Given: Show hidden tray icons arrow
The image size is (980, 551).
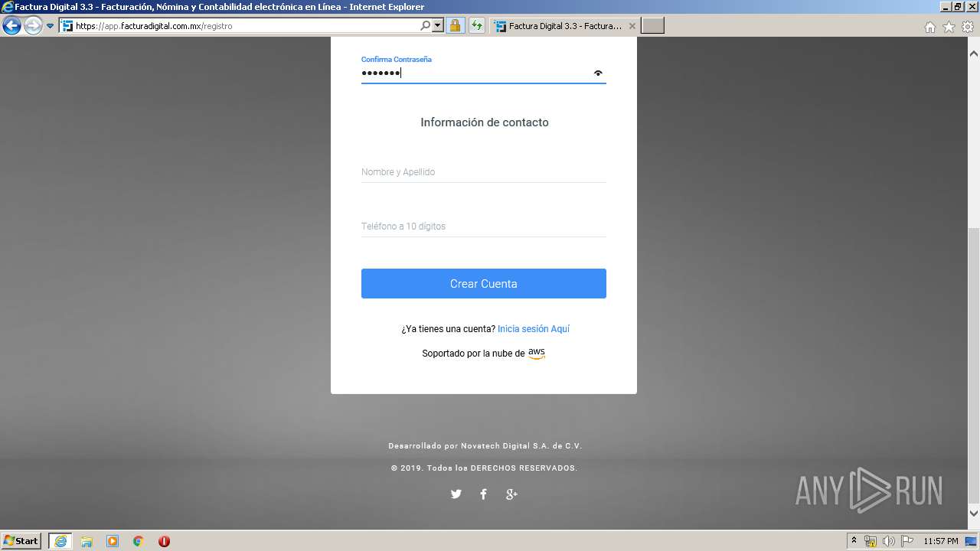Looking at the screenshot, I should pyautogui.click(x=854, y=541).
